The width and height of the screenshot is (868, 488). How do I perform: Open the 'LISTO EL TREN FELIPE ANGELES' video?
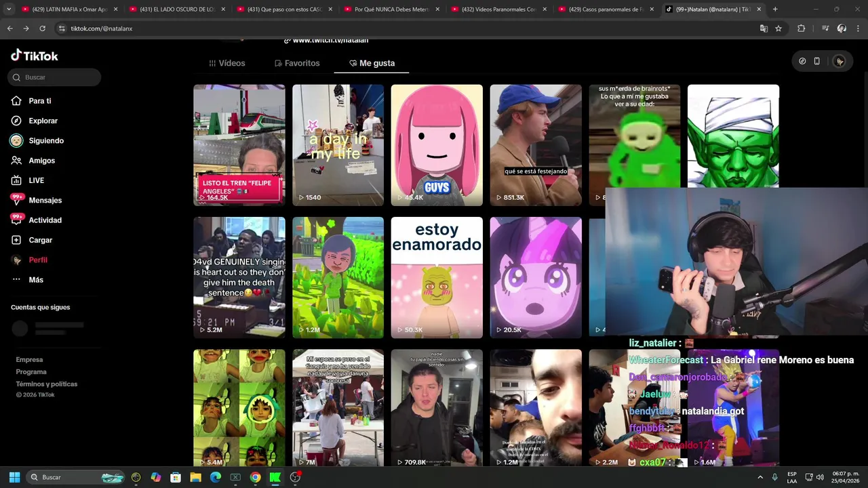pos(239,145)
